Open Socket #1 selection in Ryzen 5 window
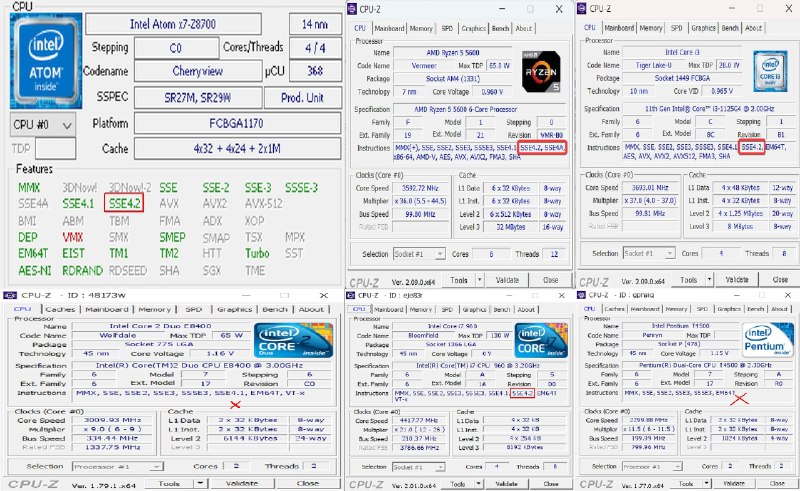This screenshot has width=800, height=491. (x=419, y=254)
